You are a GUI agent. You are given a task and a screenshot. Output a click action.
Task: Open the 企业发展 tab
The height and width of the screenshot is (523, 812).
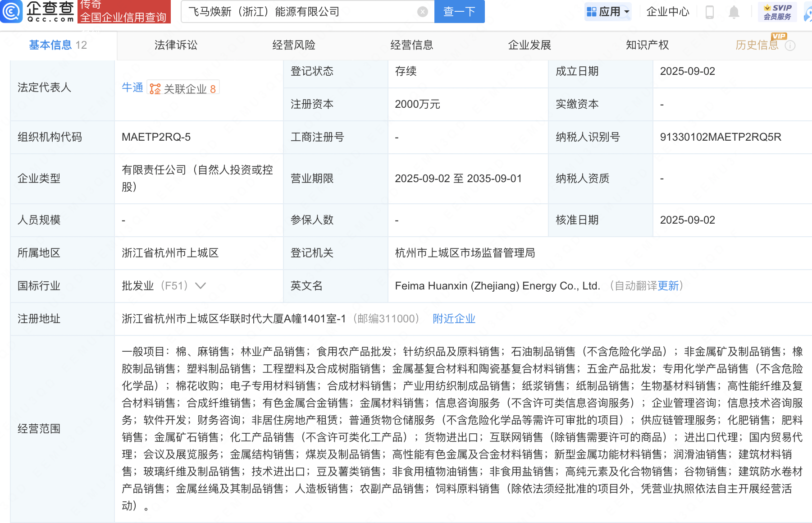(x=530, y=45)
